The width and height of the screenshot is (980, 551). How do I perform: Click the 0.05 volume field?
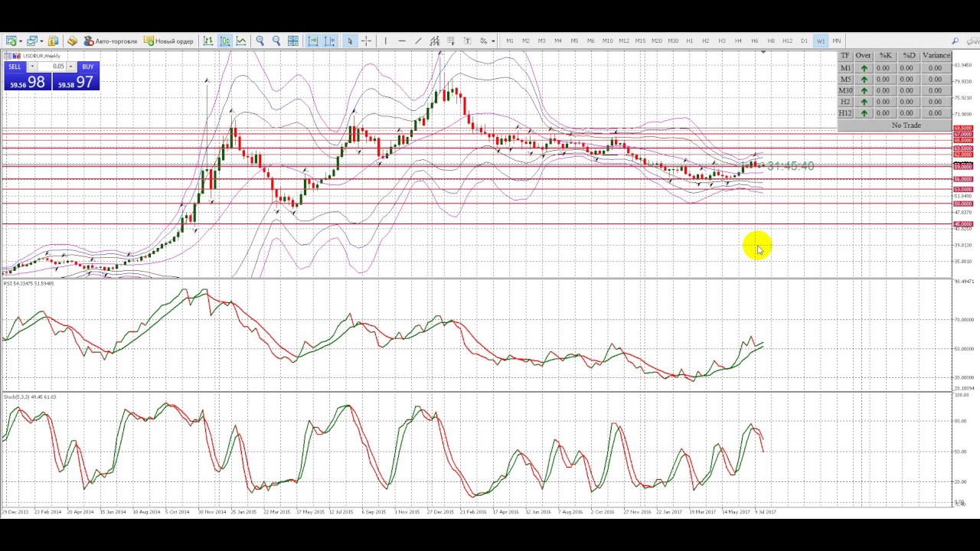(51, 67)
